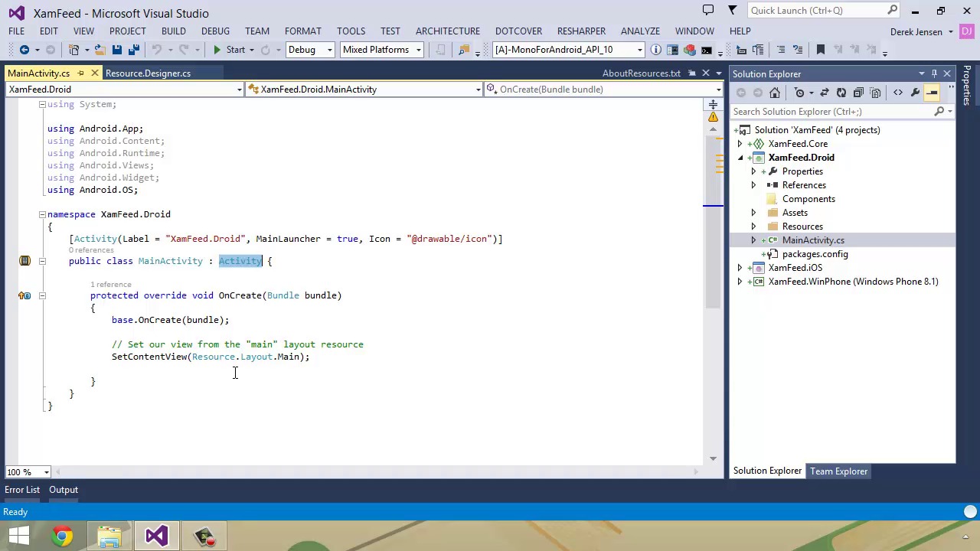Toggle the Preview Selected Items button
980x551 pixels.
(932, 93)
